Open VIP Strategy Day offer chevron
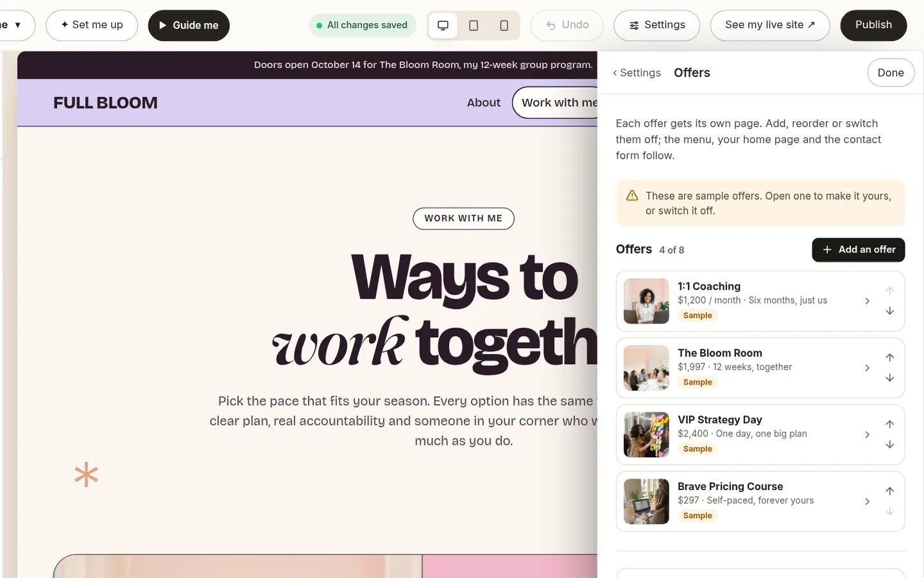This screenshot has height=578, width=924. (x=868, y=435)
